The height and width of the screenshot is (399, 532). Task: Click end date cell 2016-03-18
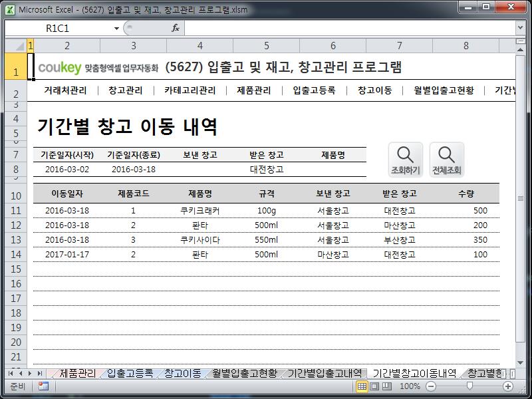click(x=134, y=170)
